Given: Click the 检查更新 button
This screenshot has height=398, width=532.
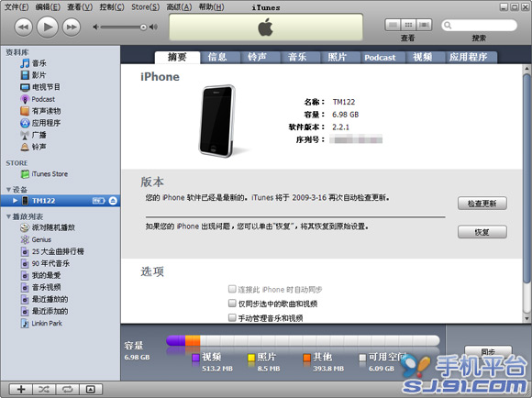Looking at the screenshot, I should [x=482, y=204].
